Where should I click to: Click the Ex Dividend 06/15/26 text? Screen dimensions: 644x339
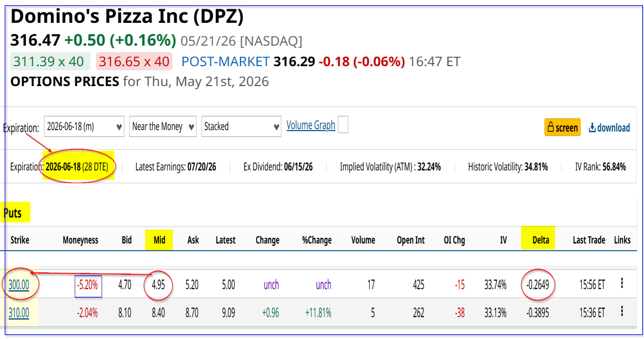[x=278, y=167]
